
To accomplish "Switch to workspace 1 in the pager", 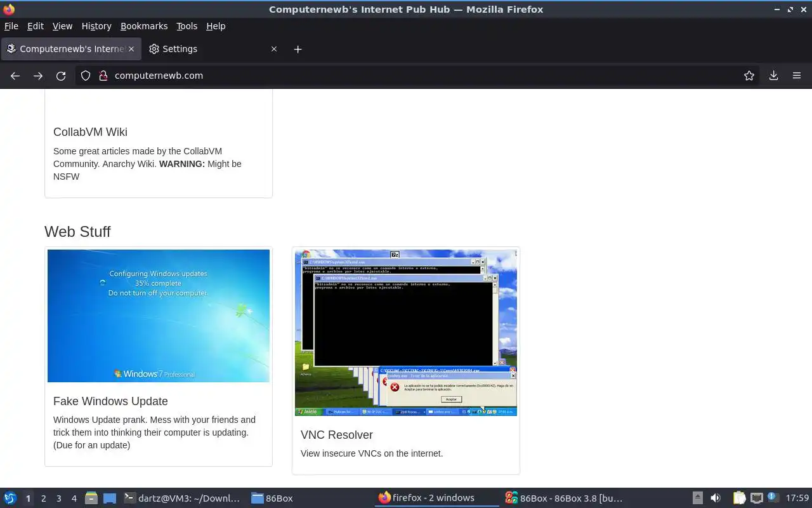I will tap(28, 498).
